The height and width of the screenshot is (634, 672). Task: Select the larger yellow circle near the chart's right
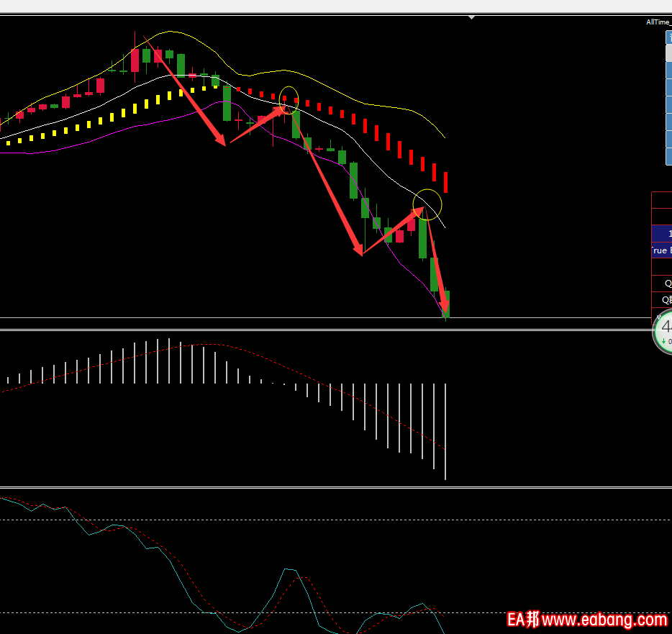point(427,204)
